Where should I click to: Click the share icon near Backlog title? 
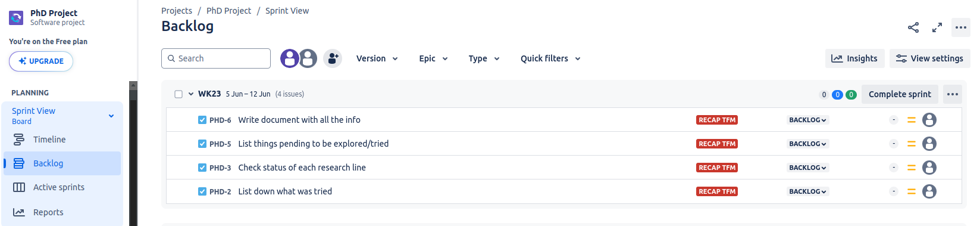click(x=913, y=27)
